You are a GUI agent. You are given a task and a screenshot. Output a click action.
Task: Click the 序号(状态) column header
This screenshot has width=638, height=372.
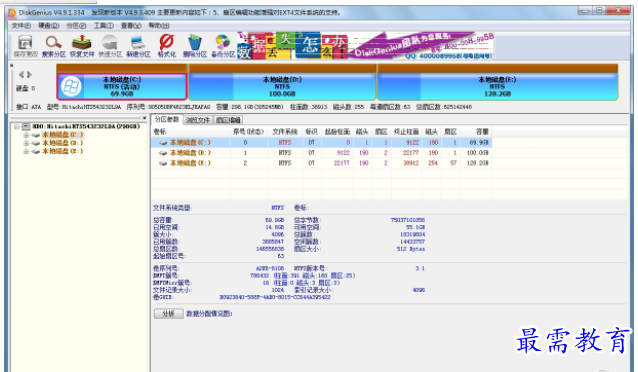tap(249, 132)
